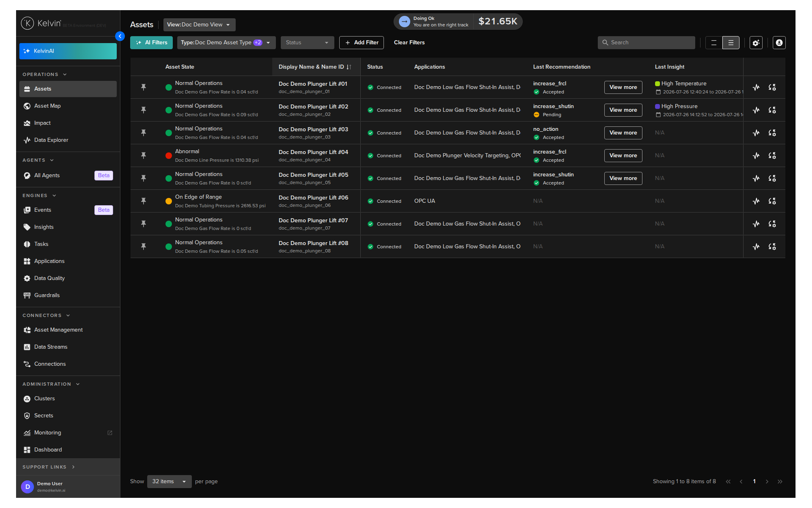
Task: Pin the Doc Demo Plunger Lift #02 row
Action: [x=143, y=110]
